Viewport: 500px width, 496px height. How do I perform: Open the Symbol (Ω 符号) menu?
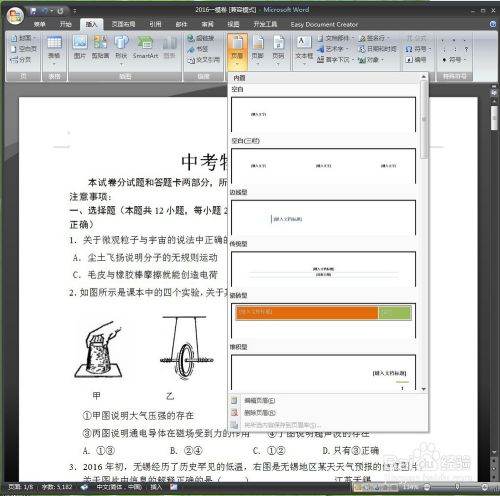[418, 49]
